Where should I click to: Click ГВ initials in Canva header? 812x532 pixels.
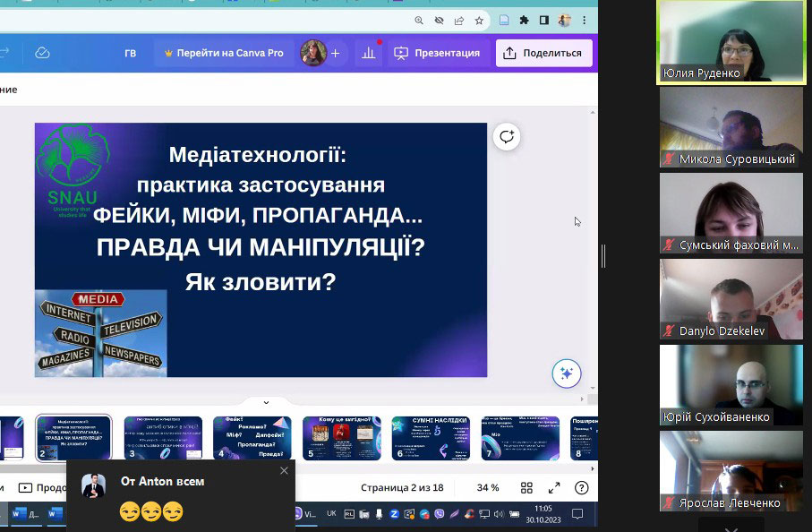tap(131, 53)
